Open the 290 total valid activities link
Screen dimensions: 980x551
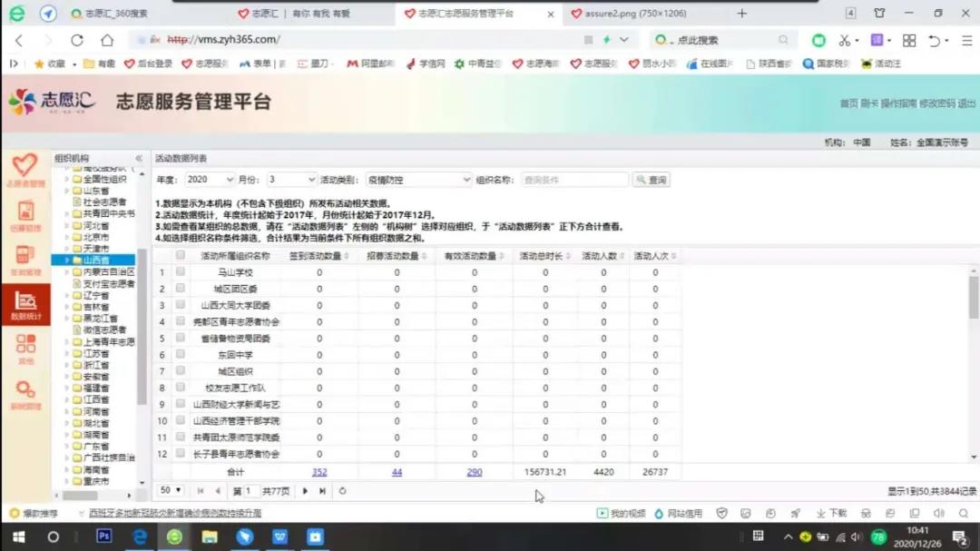point(475,472)
